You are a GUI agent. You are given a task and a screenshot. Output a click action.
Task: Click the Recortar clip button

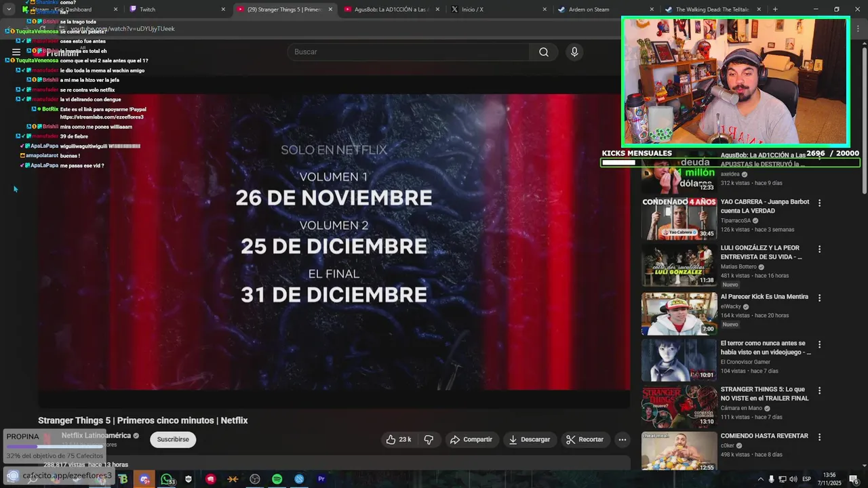585,440
